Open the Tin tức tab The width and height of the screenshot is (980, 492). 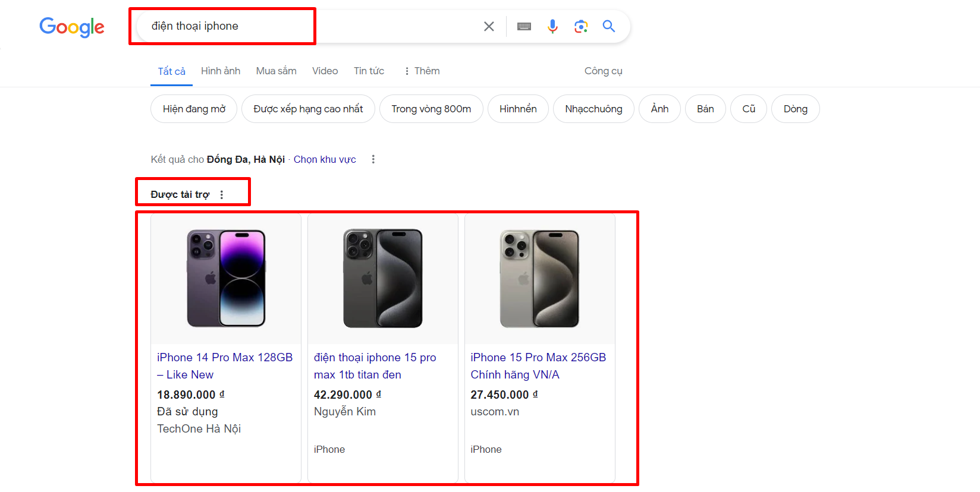(x=369, y=71)
